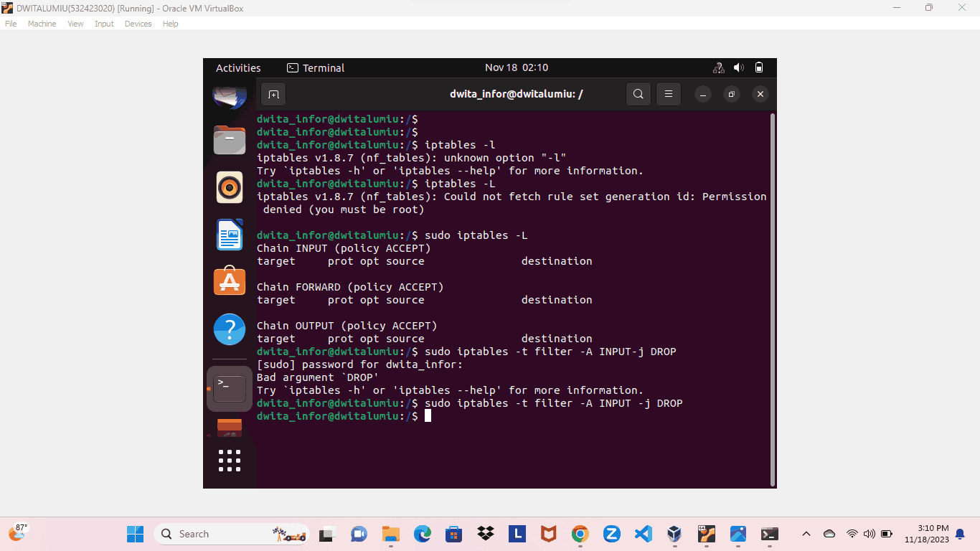The width and height of the screenshot is (980, 551).
Task: Open Dropbox from the taskbar
Action: (x=486, y=534)
